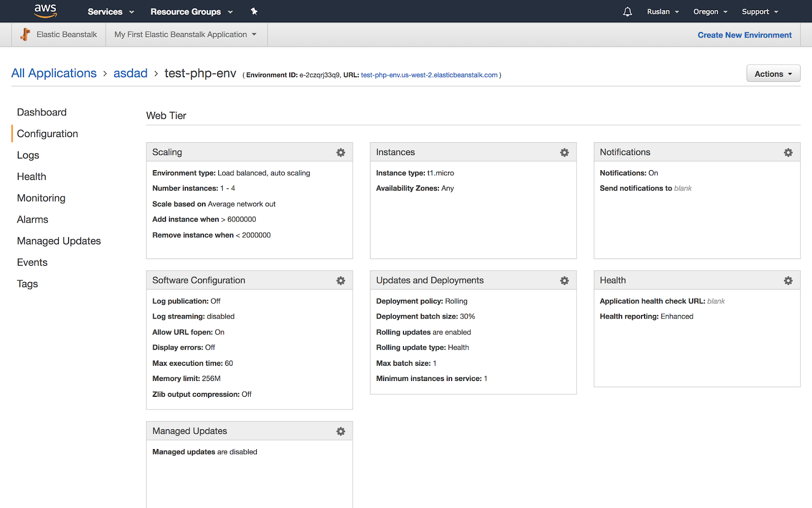This screenshot has height=508, width=812.
Task: Edit Software Configuration via gear icon
Action: [x=341, y=280]
